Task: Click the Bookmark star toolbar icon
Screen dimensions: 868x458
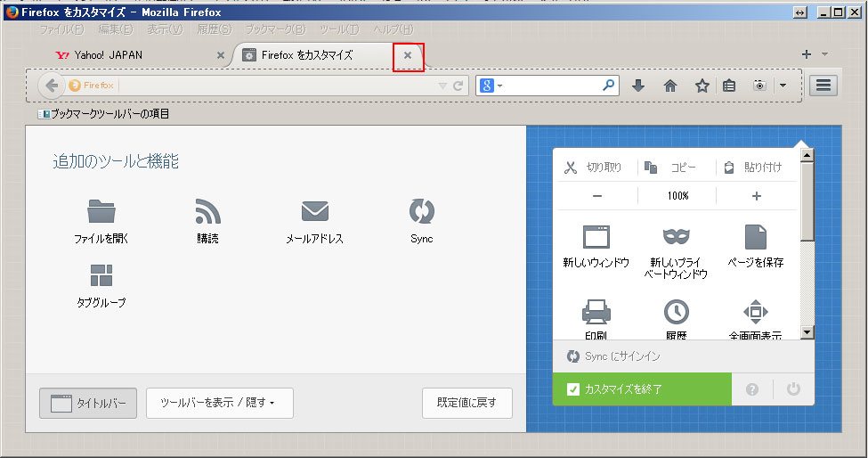Action: click(x=702, y=86)
